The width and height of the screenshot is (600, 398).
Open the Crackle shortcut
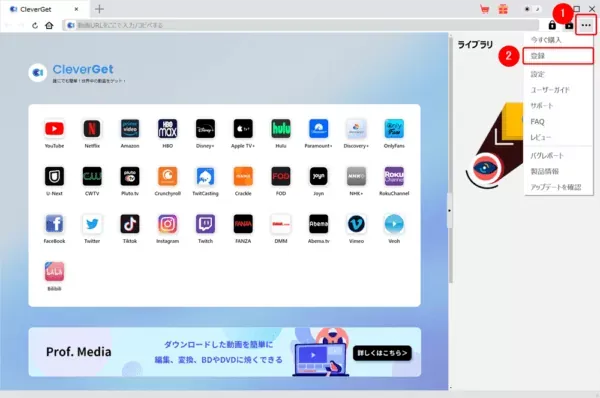[x=243, y=176]
